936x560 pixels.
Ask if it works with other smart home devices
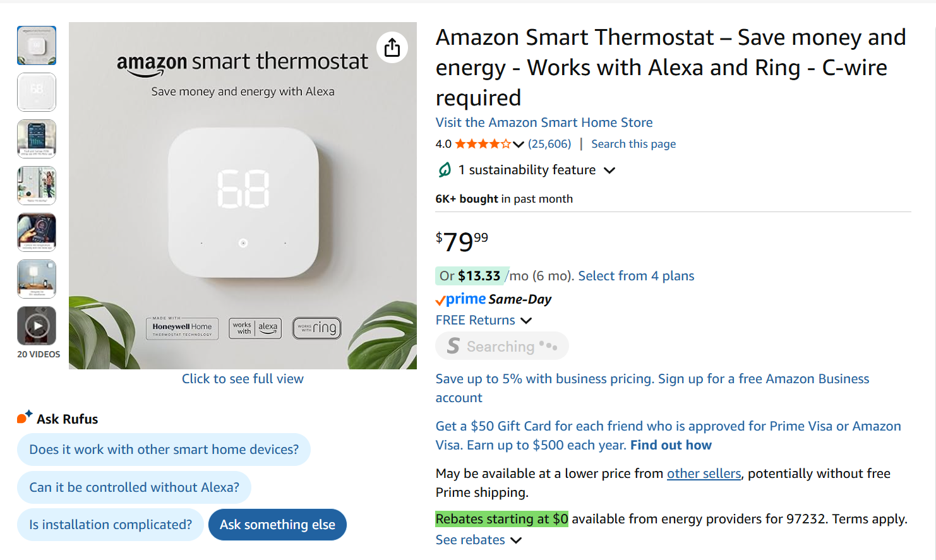164,449
